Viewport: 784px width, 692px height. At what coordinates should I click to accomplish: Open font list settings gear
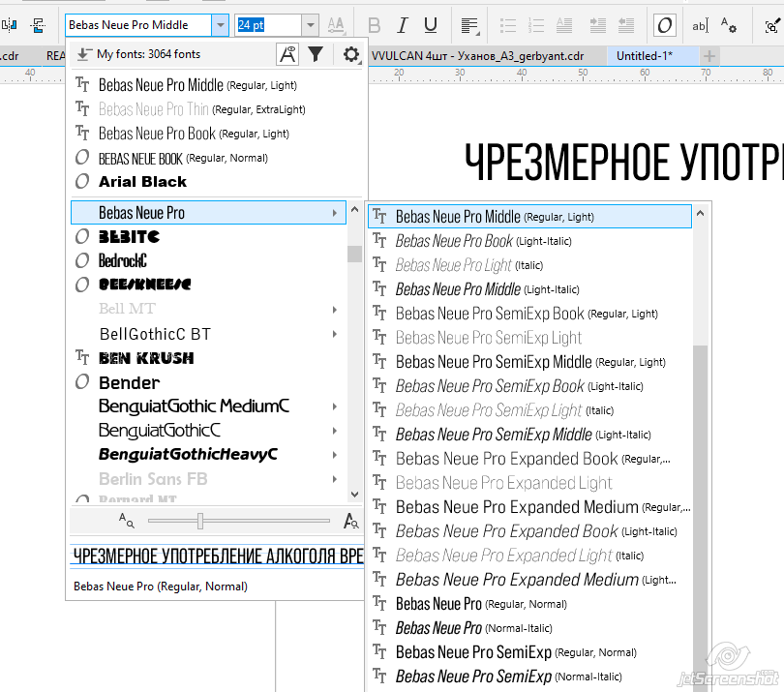click(351, 54)
